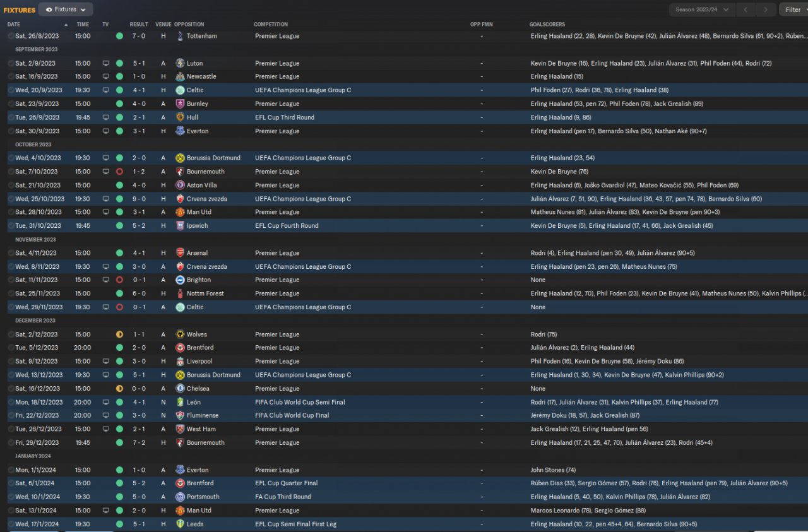Image resolution: width=808 pixels, height=532 pixels.
Task: Click the 7 - 0 result against Tottenham
Action: 139,36
